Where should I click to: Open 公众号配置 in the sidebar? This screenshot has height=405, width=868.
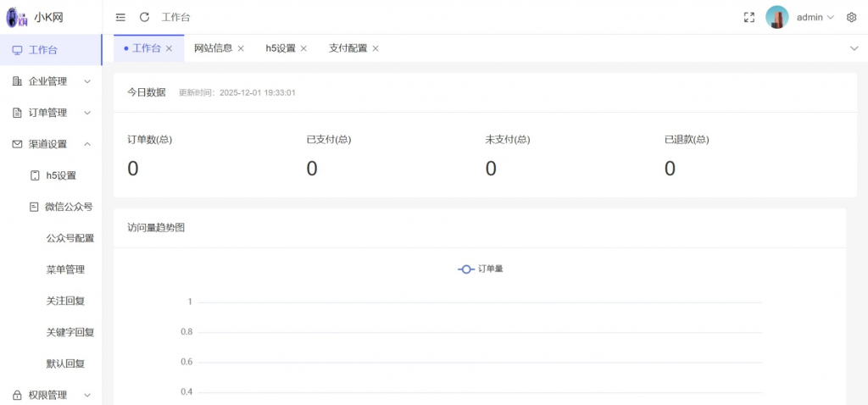(70, 238)
